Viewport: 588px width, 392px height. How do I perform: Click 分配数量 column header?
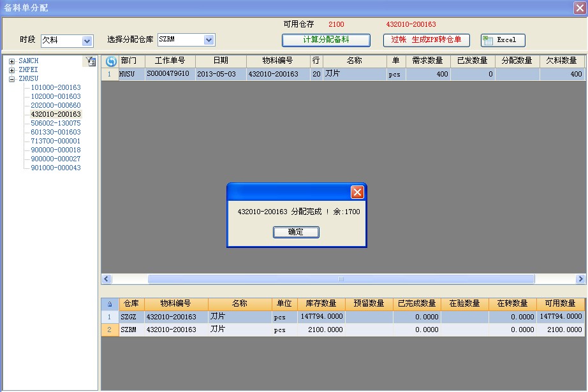pyautogui.click(x=517, y=61)
